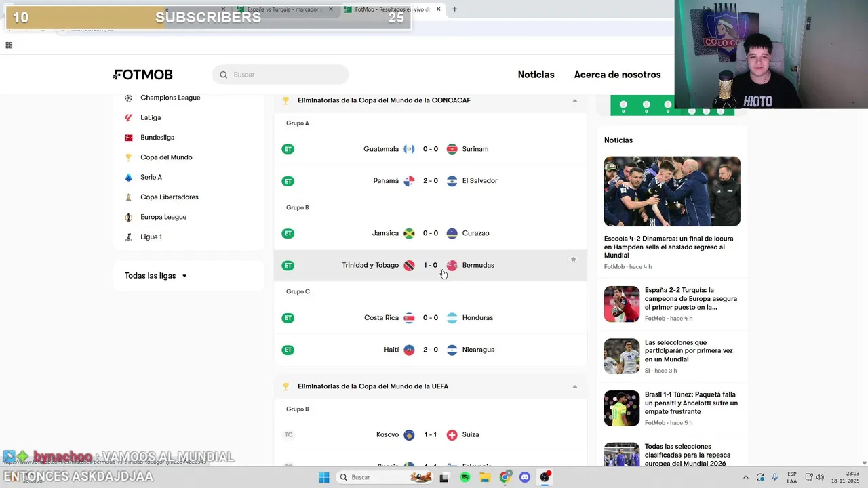The width and height of the screenshot is (868, 488).
Task: Close the FotMob Resultados tab
Action: pos(439,9)
